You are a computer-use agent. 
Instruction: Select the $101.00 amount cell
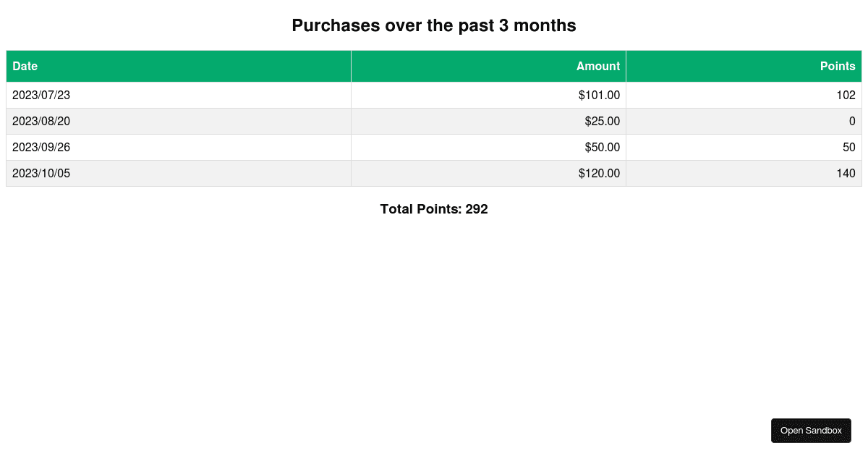[489, 95]
